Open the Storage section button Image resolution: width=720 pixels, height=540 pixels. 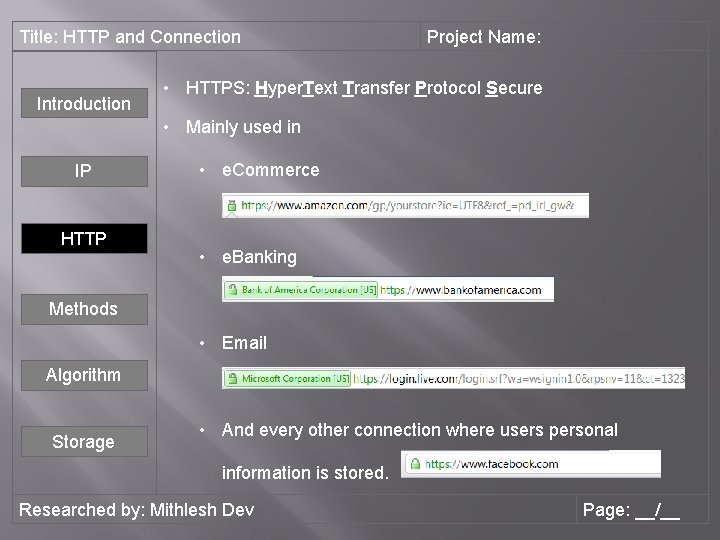pyautogui.click(x=84, y=441)
